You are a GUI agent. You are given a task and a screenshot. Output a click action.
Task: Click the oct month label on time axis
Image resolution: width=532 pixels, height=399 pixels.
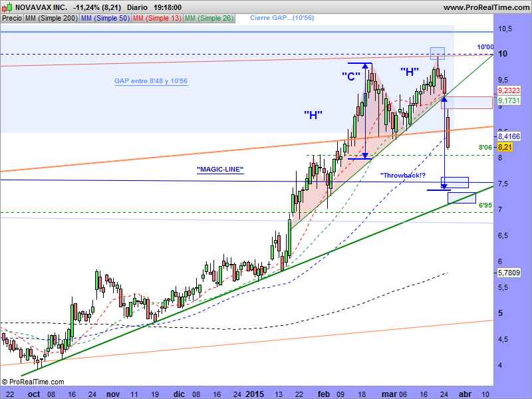pyautogui.click(x=34, y=394)
